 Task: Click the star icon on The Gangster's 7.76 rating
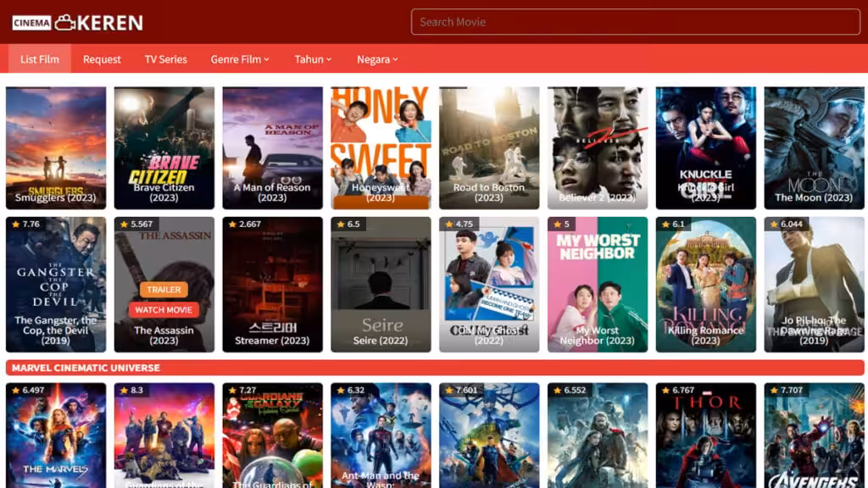[x=18, y=224]
